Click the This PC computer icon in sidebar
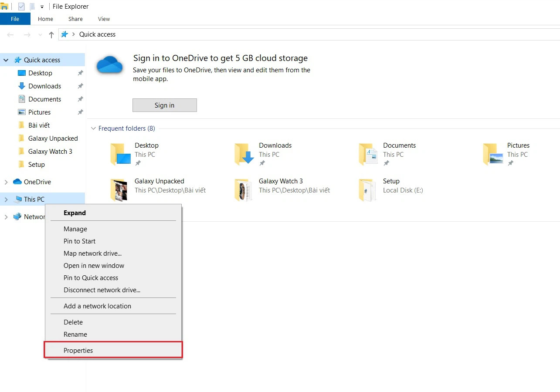The height and width of the screenshot is (392, 560). 17,199
